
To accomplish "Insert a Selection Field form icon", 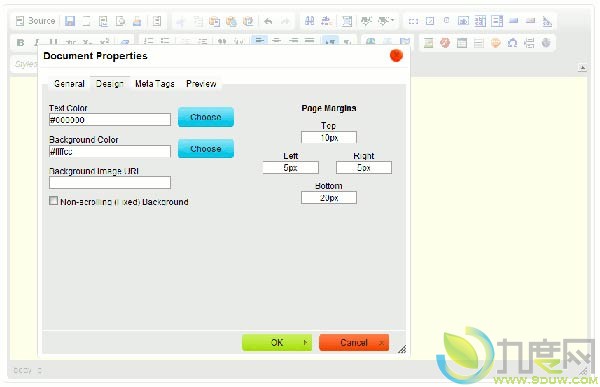I will [497, 21].
